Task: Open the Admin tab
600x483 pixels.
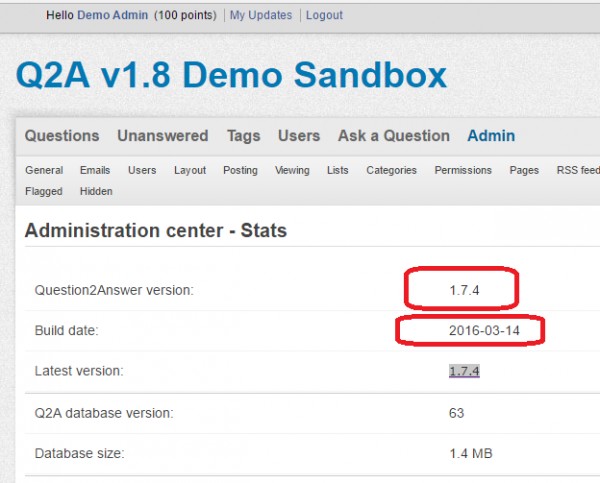Action: click(491, 136)
